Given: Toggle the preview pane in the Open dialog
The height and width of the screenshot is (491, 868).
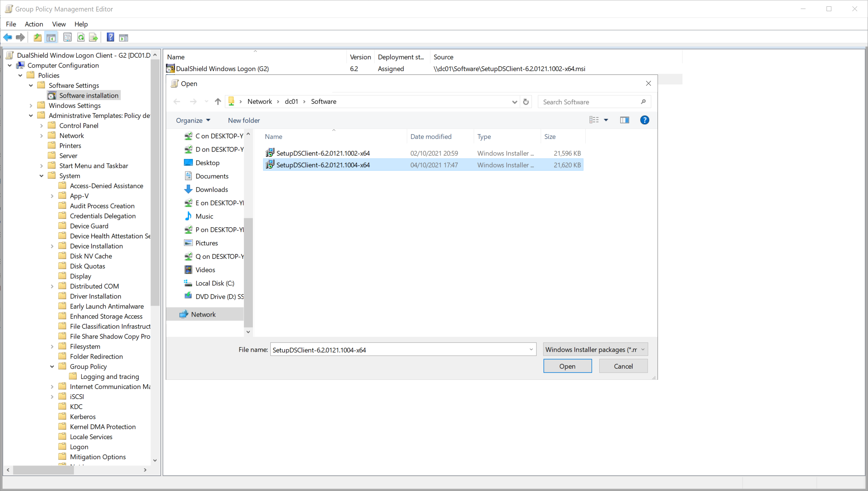Looking at the screenshot, I should click(x=624, y=120).
